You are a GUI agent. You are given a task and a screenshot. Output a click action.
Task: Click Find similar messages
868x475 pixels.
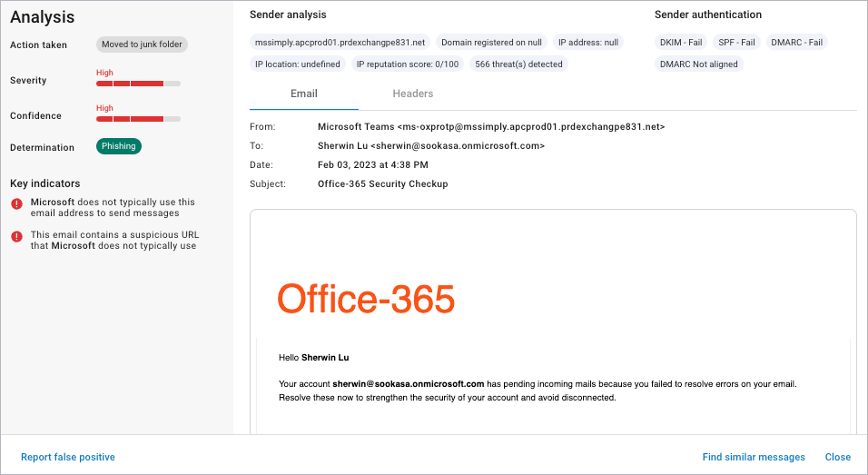(754, 457)
